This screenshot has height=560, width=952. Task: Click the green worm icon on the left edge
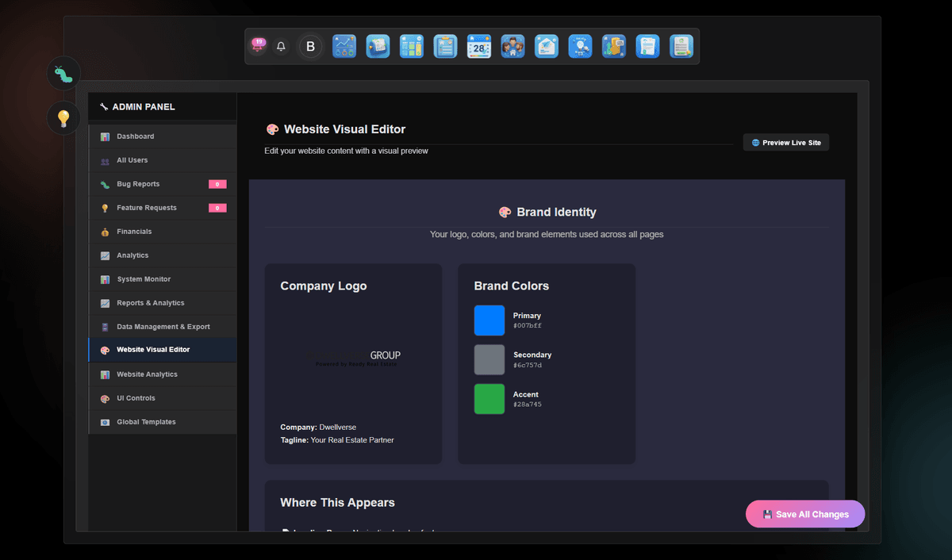pyautogui.click(x=63, y=73)
